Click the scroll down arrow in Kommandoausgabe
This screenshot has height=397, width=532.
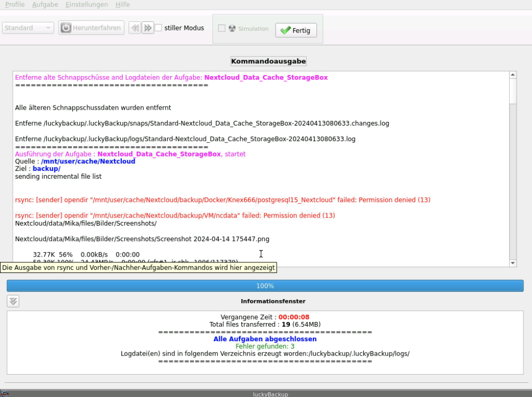pos(513,263)
